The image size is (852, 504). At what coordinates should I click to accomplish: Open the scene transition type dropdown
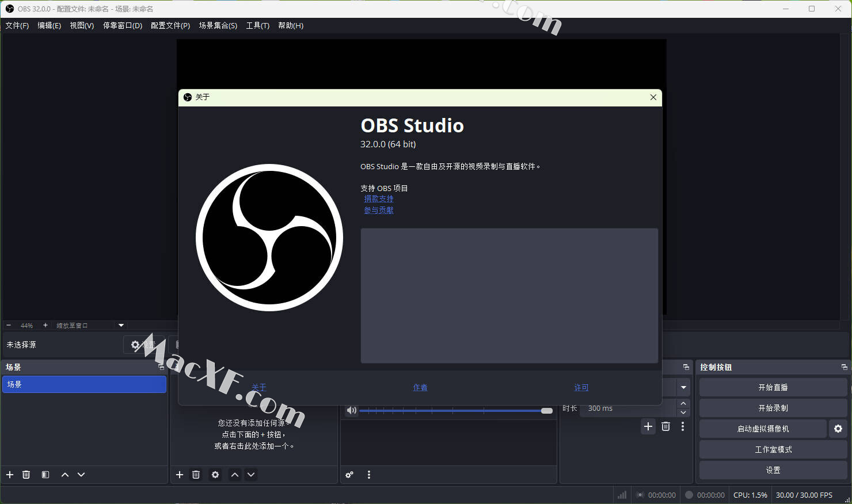tap(683, 387)
